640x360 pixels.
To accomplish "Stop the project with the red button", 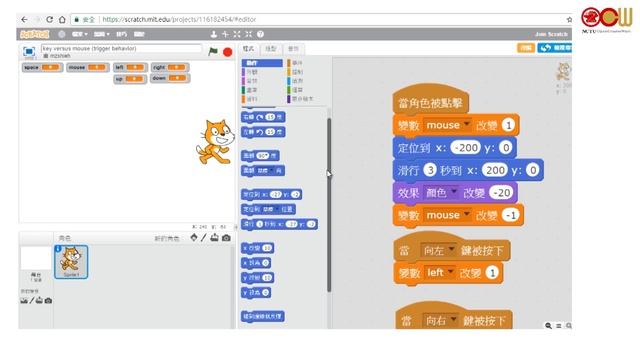I will click(x=227, y=52).
